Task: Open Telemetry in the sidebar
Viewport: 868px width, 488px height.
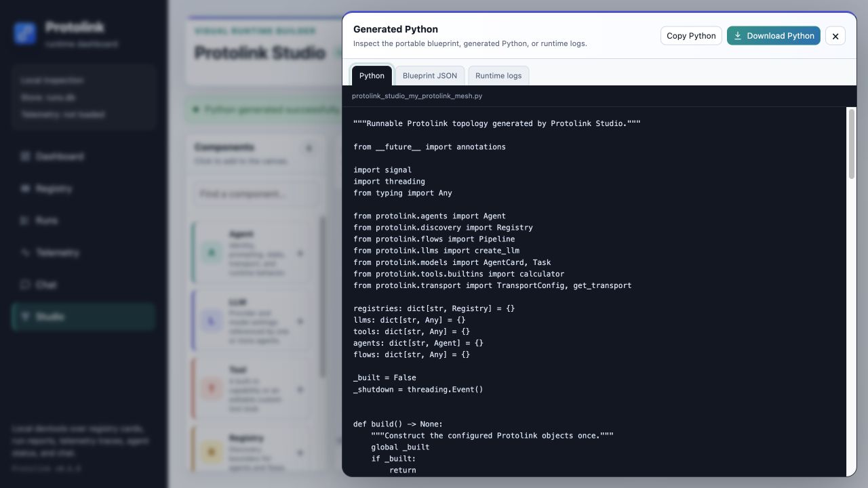Action: pyautogui.click(x=83, y=253)
